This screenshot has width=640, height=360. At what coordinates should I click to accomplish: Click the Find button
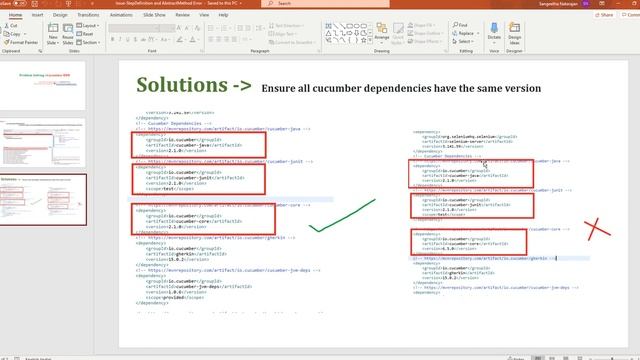click(460, 25)
